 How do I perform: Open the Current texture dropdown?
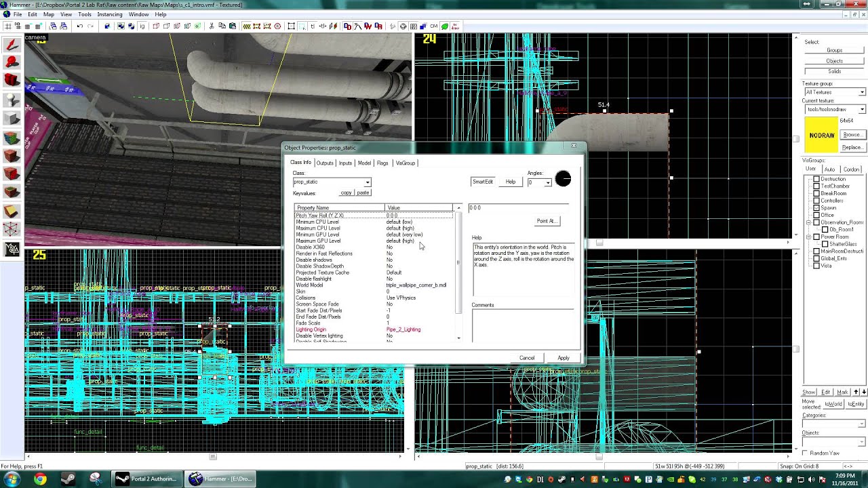tap(862, 109)
